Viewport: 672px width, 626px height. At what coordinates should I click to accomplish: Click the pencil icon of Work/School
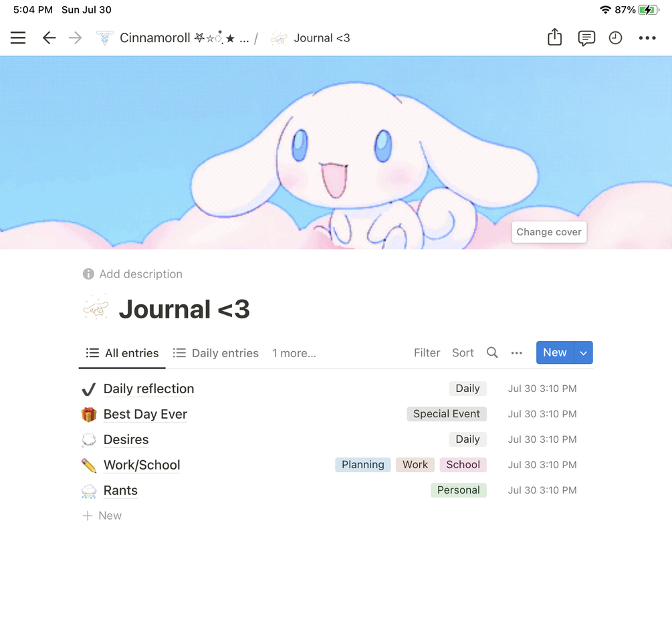coord(89,465)
